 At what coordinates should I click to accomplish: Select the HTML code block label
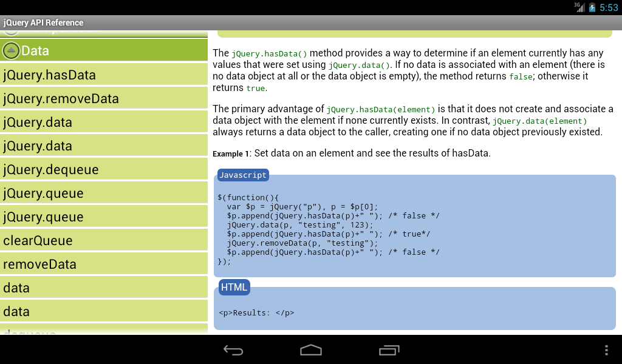[234, 287]
